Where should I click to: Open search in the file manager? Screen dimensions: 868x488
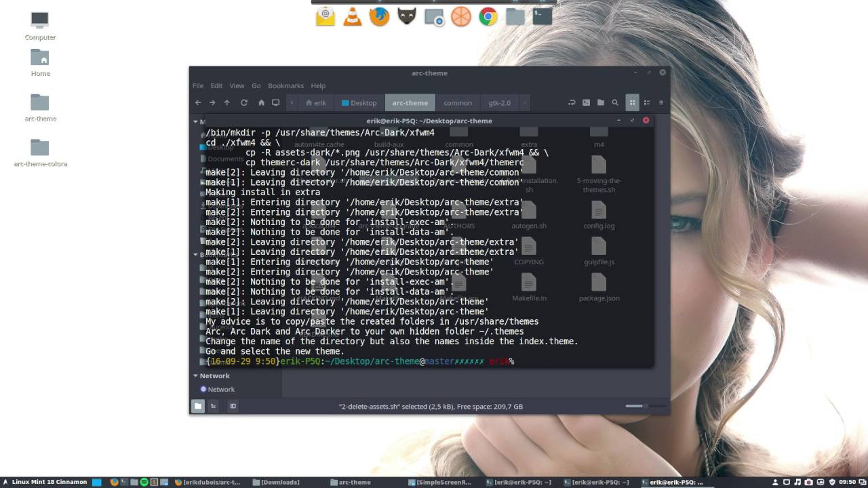point(615,103)
